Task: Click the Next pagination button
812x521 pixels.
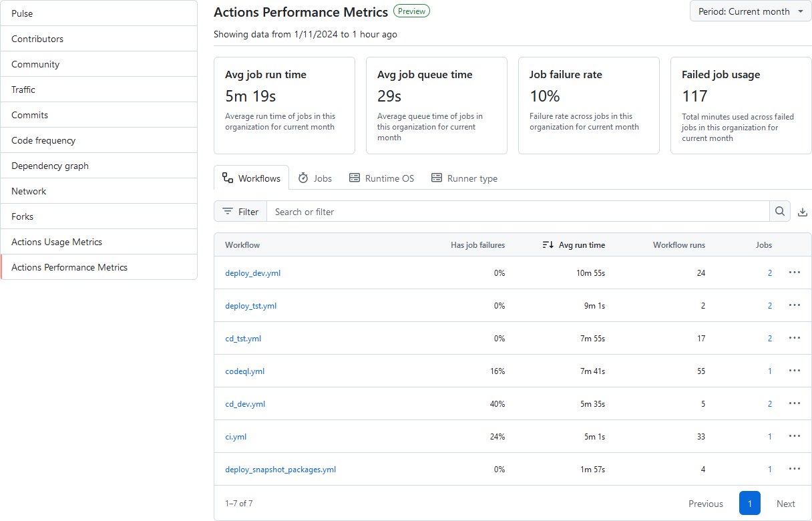Action: coord(785,504)
